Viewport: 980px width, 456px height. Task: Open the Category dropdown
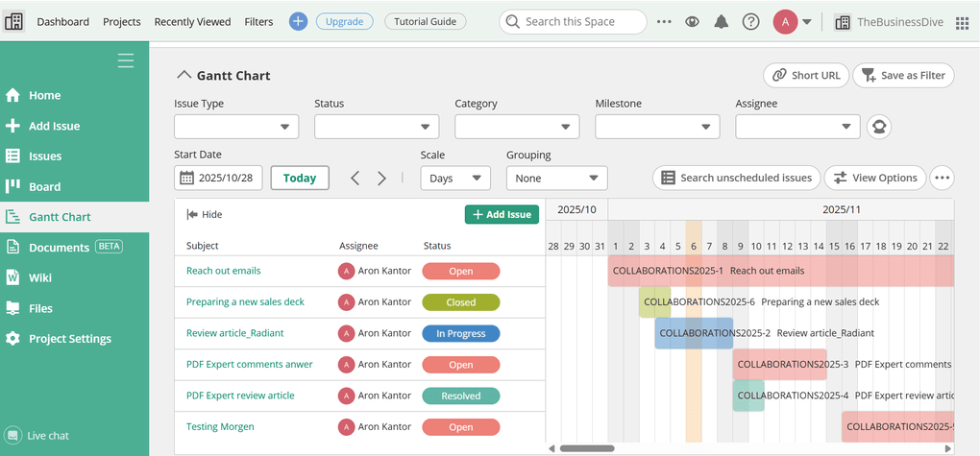[517, 127]
